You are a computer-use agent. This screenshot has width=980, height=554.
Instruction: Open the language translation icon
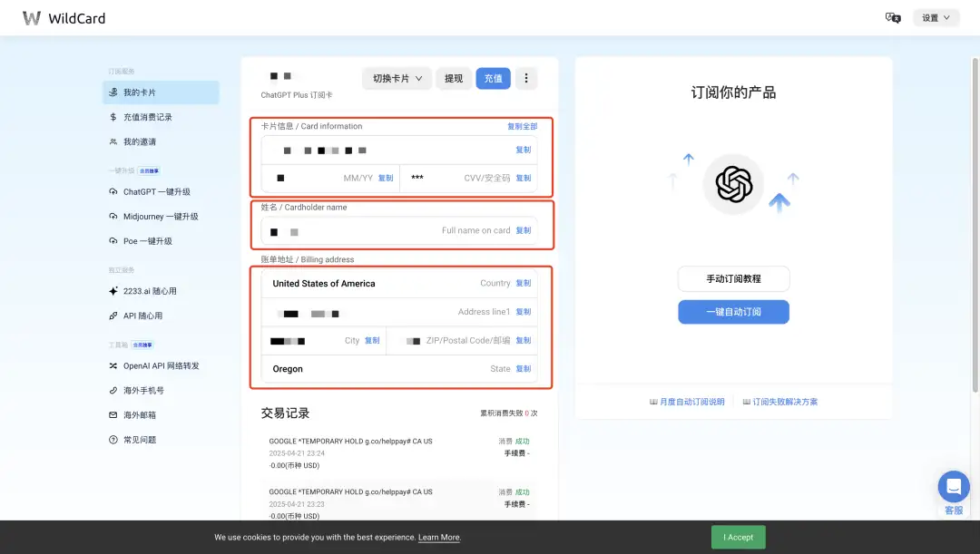tap(893, 17)
